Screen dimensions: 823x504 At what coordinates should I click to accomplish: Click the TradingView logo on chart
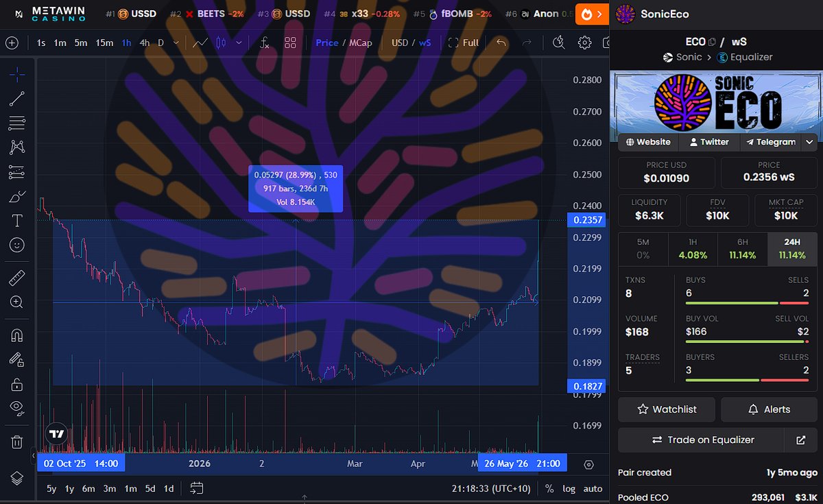coord(57,433)
